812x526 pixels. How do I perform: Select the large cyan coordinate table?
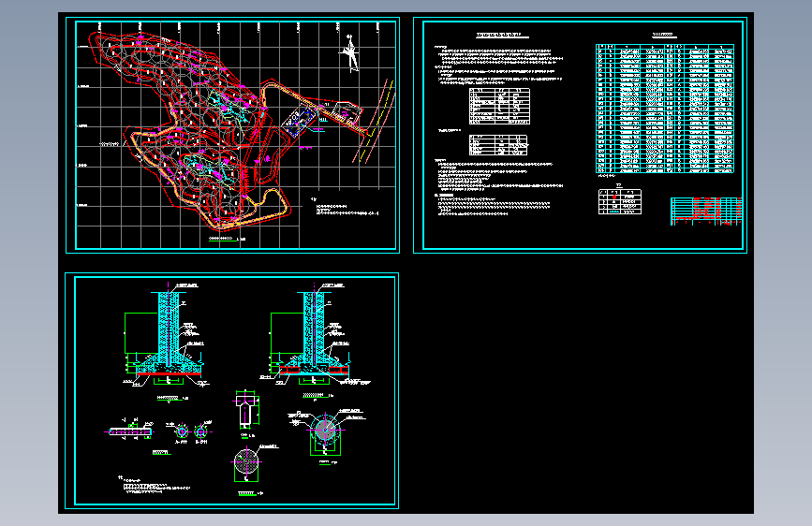coord(665,109)
